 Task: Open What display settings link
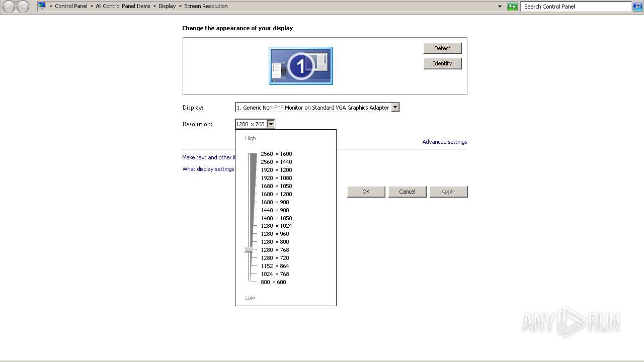click(208, 169)
